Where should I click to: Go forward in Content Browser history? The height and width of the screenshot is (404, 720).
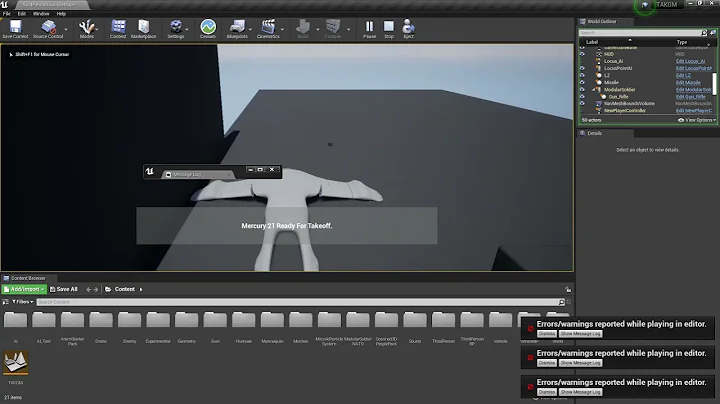[x=96, y=290]
